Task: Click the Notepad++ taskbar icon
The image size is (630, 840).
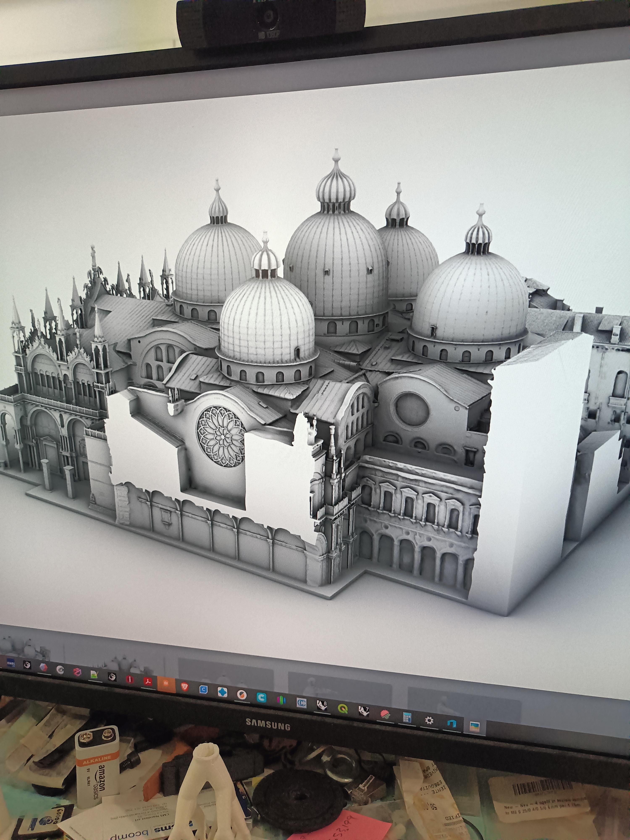Action: pyautogui.click(x=94, y=674)
